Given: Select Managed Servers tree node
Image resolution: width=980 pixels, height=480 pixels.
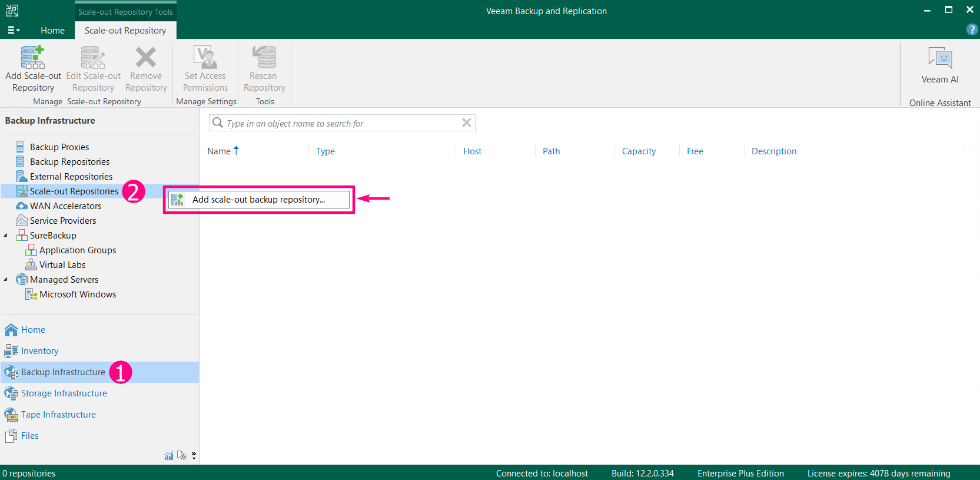Looking at the screenshot, I should [x=64, y=279].
